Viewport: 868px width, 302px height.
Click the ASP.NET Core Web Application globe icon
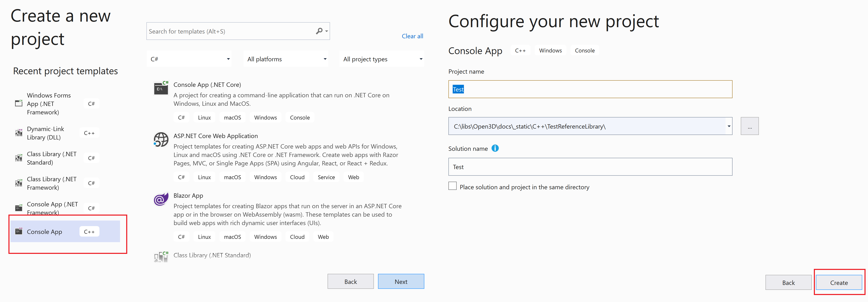[161, 139]
